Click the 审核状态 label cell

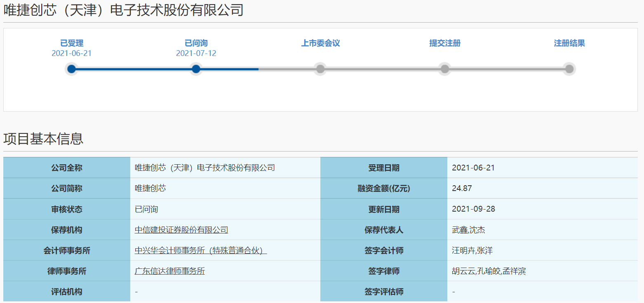pyautogui.click(x=67, y=209)
